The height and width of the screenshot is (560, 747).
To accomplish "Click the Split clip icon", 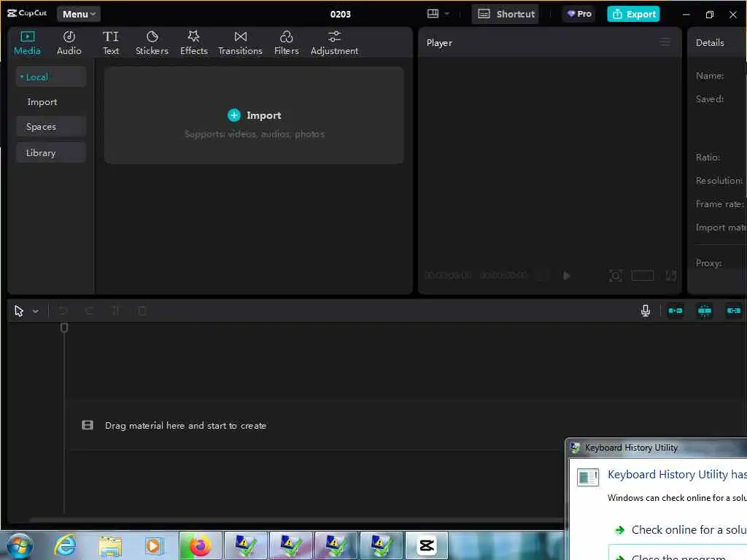I will [115, 311].
